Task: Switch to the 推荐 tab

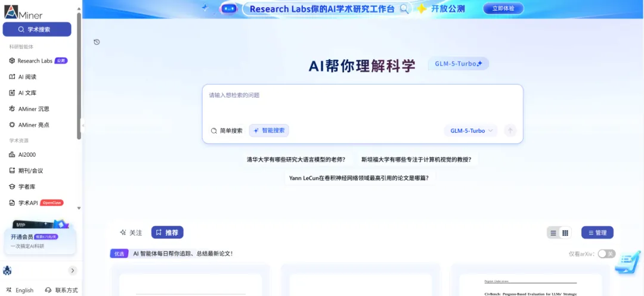Action: pyautogui.click(x=167, y=232)
